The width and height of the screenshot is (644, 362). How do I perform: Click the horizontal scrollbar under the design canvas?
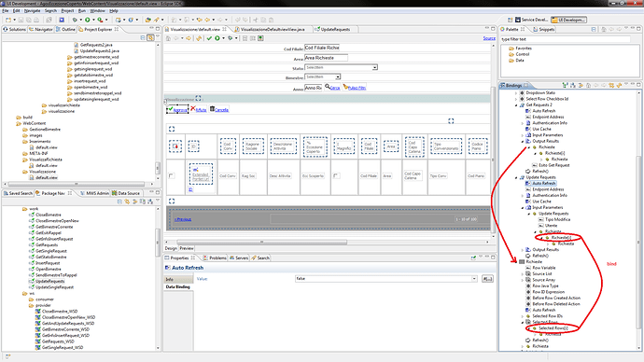(x=327, y=243)
